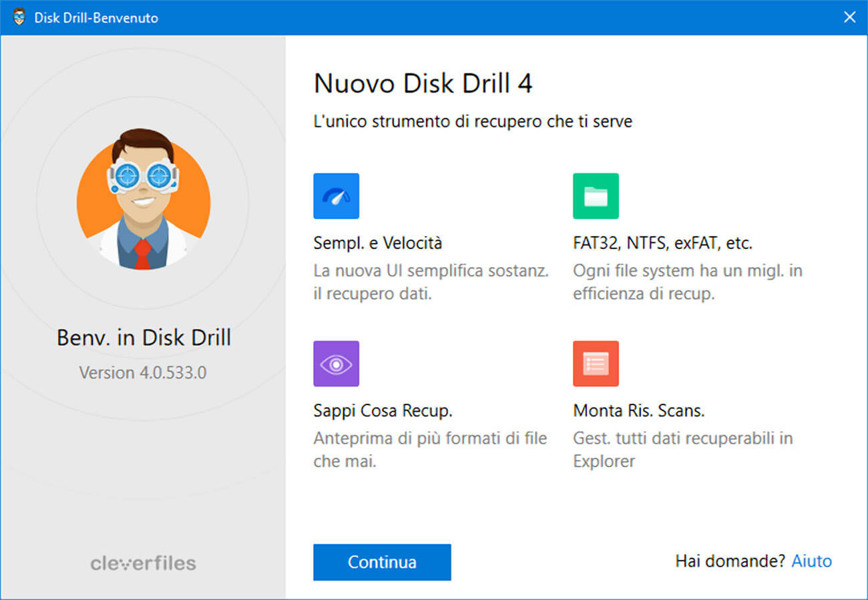Click the purple eye preview icon
868x600 pixels.
336,364
